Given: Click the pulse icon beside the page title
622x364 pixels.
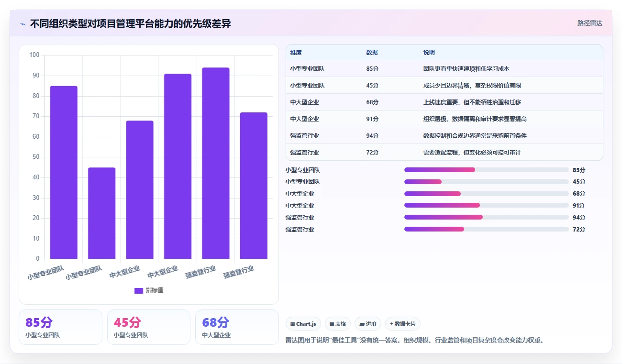Looking at the screenshot, I should pyautogui.click(x=23, y=24).
